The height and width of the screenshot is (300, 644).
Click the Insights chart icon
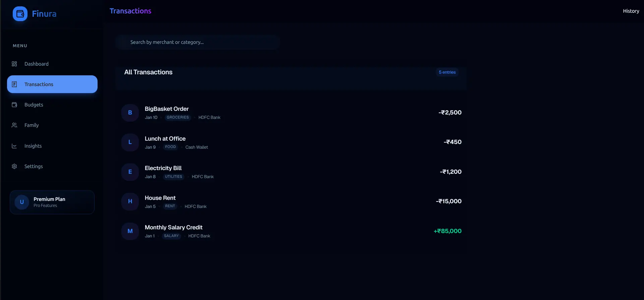point(14,146)
